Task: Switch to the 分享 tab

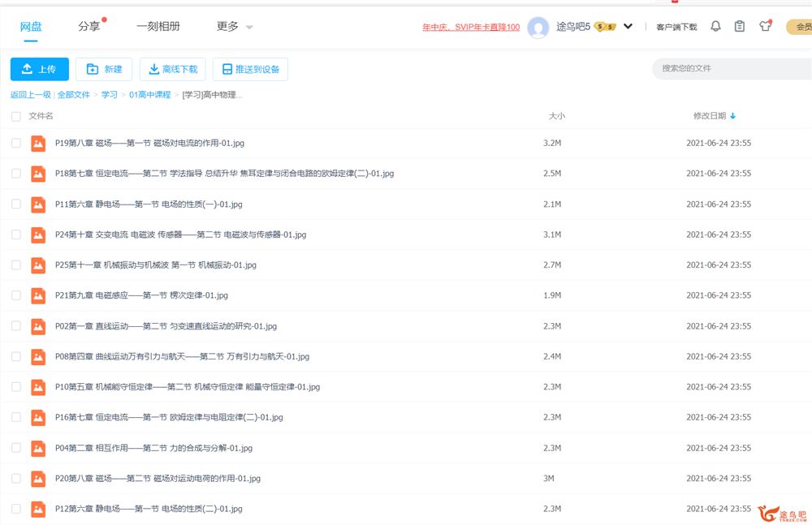Action: coord(89,27)
